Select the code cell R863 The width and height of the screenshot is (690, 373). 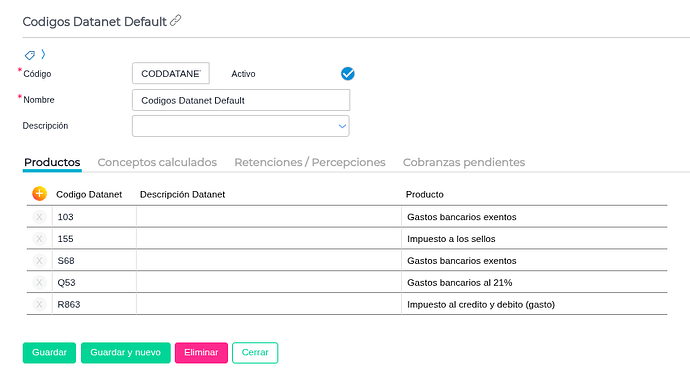[x=94, y=304]
